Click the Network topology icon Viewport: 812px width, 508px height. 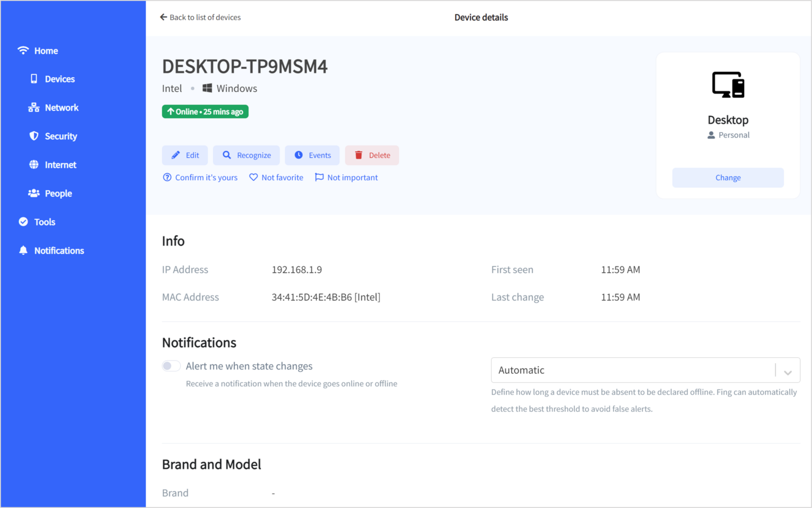point(34,108)
